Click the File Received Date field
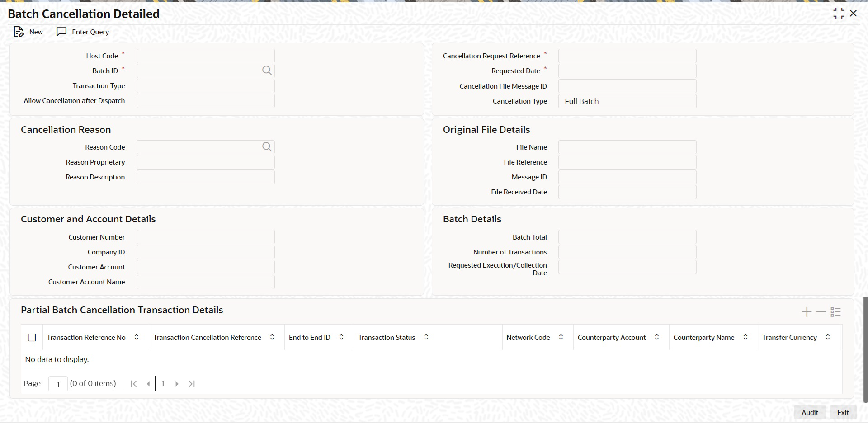Viewport: 868px width, 424px height. [627, 192]
